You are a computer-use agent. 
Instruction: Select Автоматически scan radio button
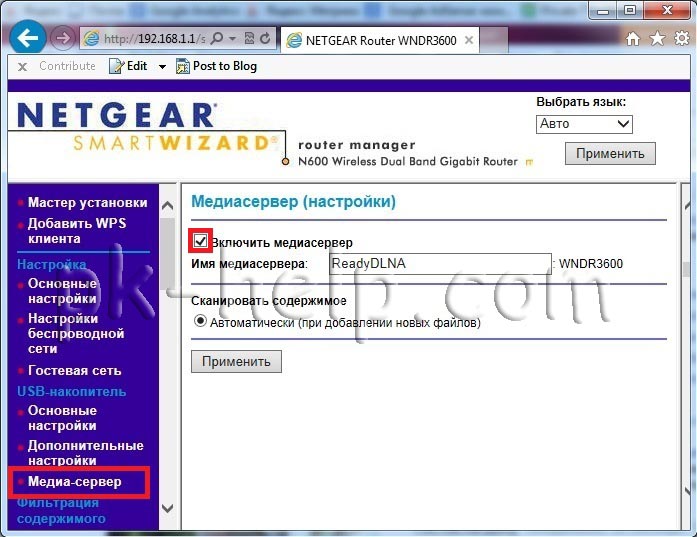(x=200, y=321)
